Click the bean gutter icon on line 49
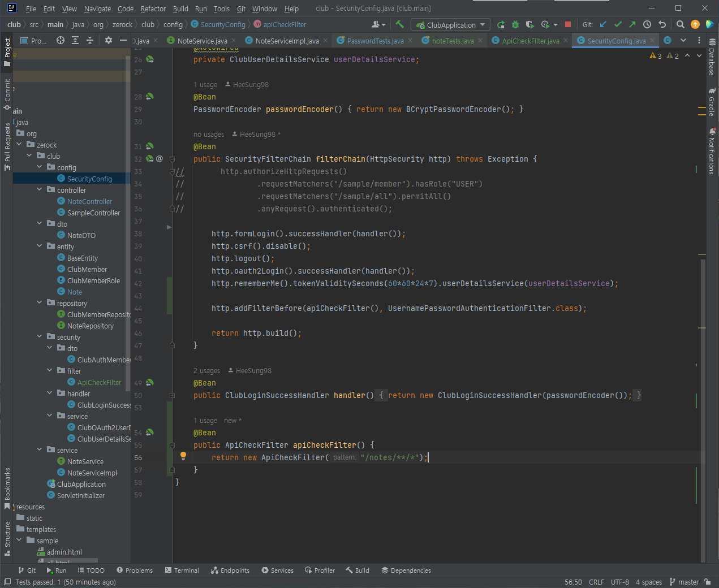719x588 pixels. pos(150,383)
